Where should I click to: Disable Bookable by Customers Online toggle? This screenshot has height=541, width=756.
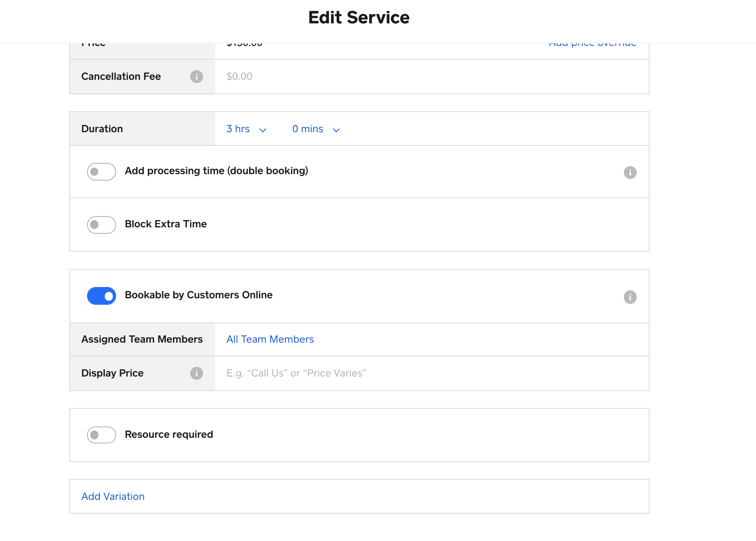click(102, 296)
